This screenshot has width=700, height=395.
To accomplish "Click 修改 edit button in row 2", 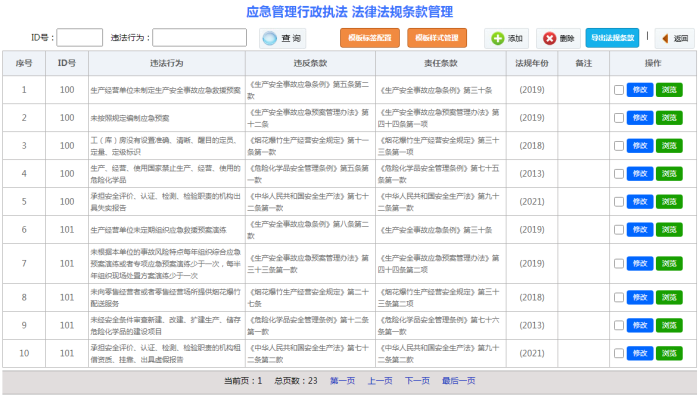I will [x=640, y=118].
